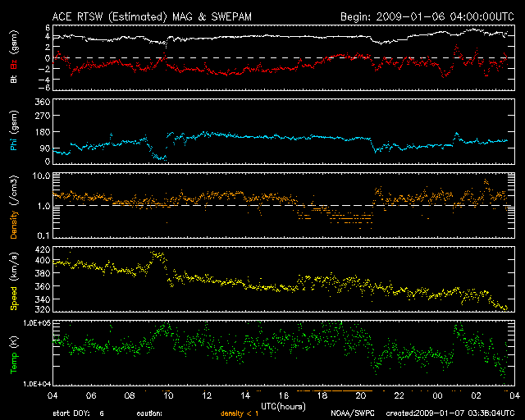Click the 'created' timestamp text in footer
This screenshot has height=420, width=525.
[x=450, y=413]
